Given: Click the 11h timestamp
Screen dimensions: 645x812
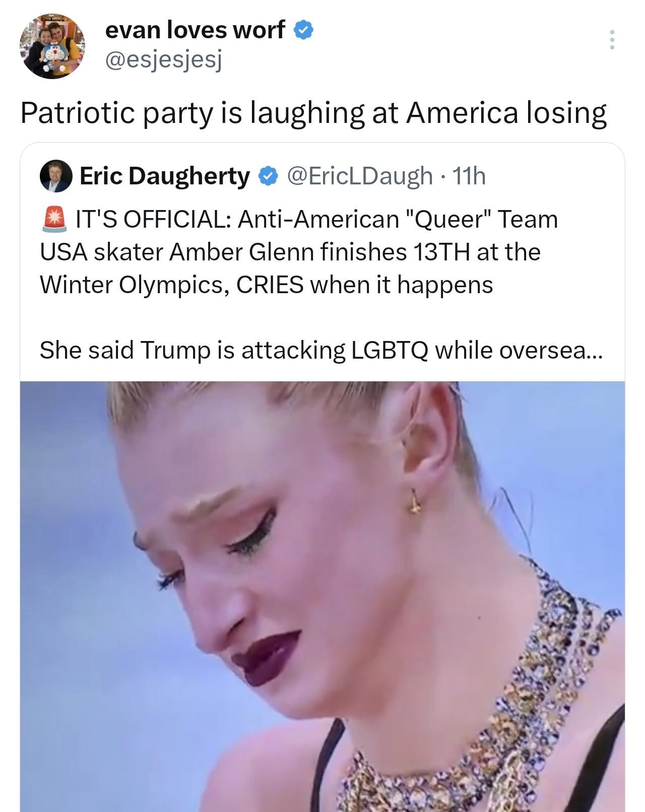Looking at the screenshot, I should tap(469, 176).
